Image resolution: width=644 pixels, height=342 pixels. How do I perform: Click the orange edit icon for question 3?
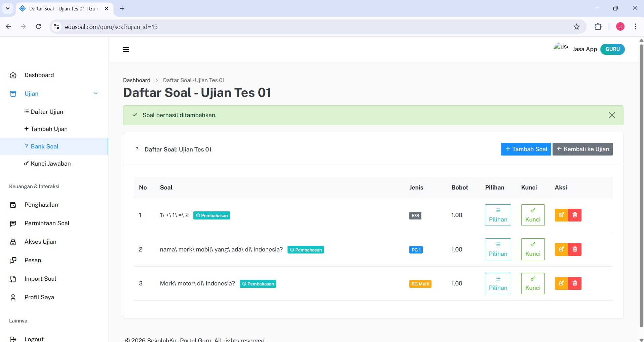561,283
